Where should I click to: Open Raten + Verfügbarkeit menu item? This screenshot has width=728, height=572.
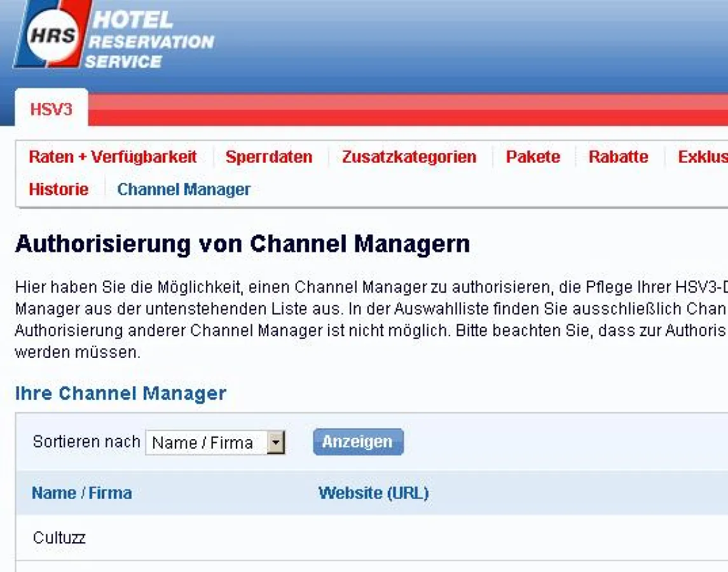coord(113,157)
